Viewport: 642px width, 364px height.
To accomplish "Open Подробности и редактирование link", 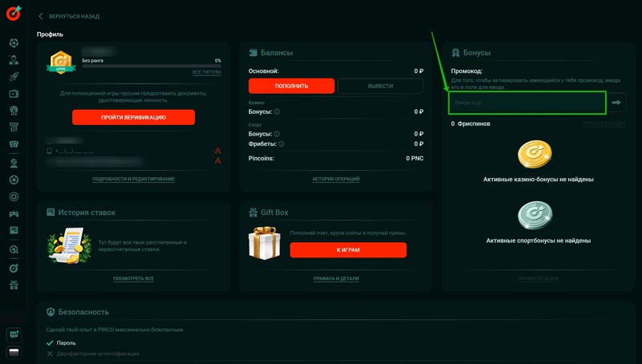I will (133, 179).
